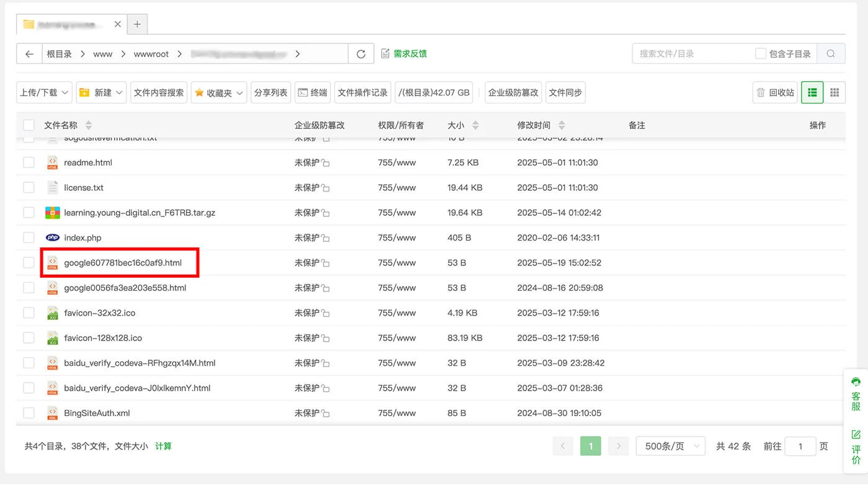Enable the 包含子目录 search option
Screen dimensions: 868x496
point(759,53)
